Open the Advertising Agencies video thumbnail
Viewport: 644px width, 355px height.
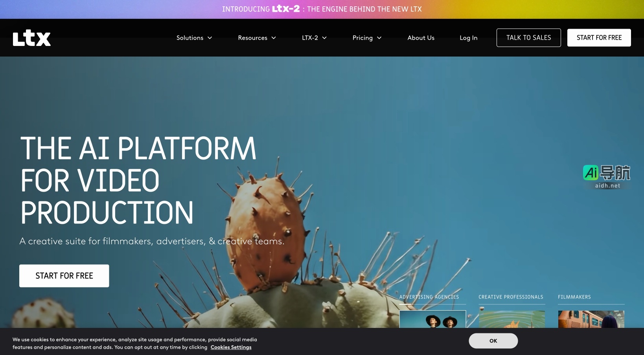(x=432, y=319)
